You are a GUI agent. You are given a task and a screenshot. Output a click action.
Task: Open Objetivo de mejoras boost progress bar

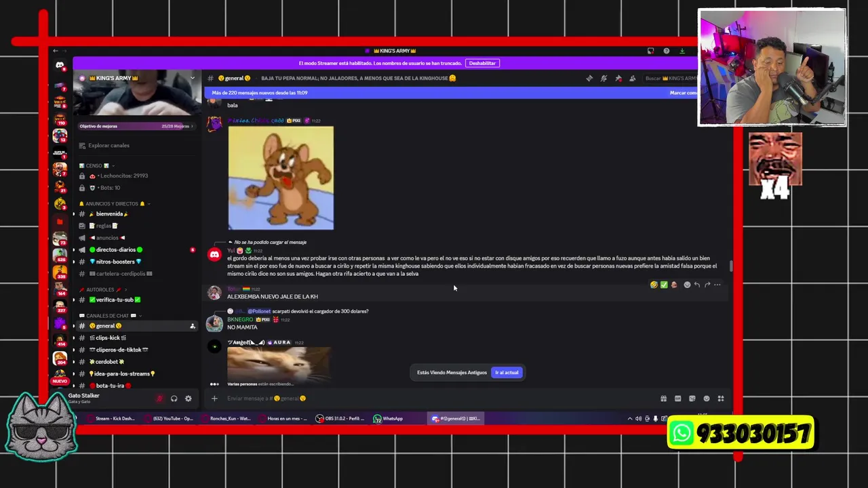coord(136,126)
